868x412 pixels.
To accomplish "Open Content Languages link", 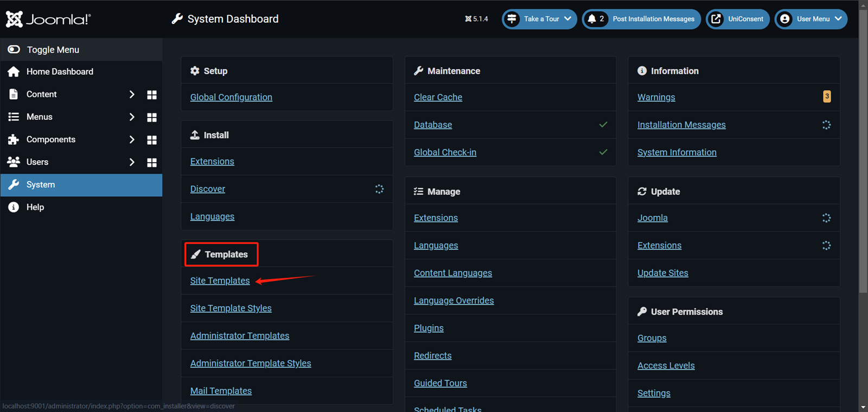I will 453,273.
